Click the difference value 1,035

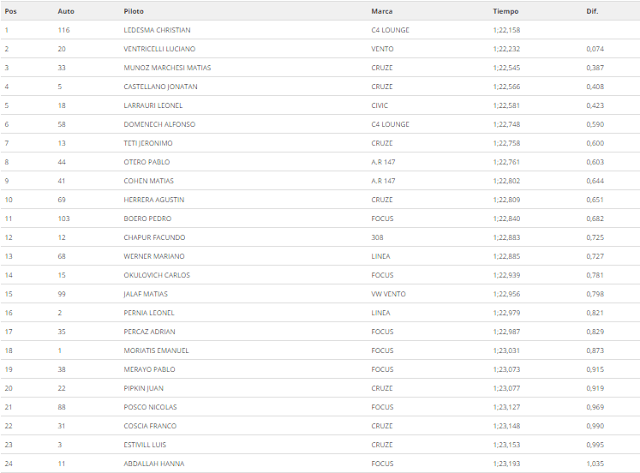(x=595, y=464)
